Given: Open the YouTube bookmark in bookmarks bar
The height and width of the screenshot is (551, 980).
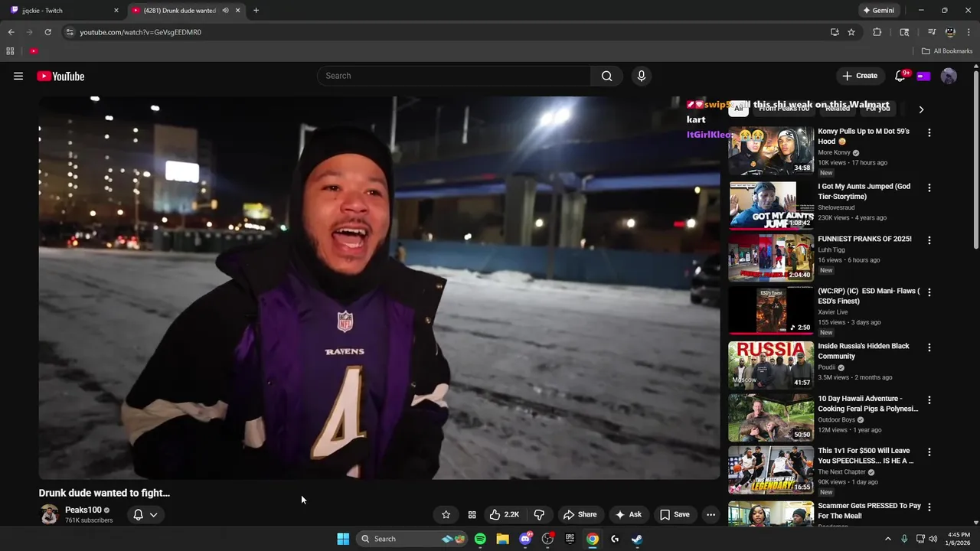Looking at the screenshot, I should pos(34,51).
